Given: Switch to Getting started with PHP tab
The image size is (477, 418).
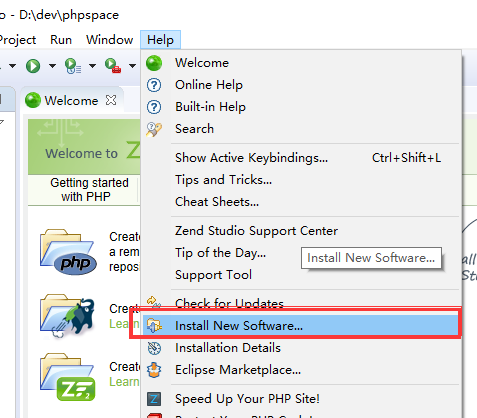Looking at the screenshot, I should point(86,189).
